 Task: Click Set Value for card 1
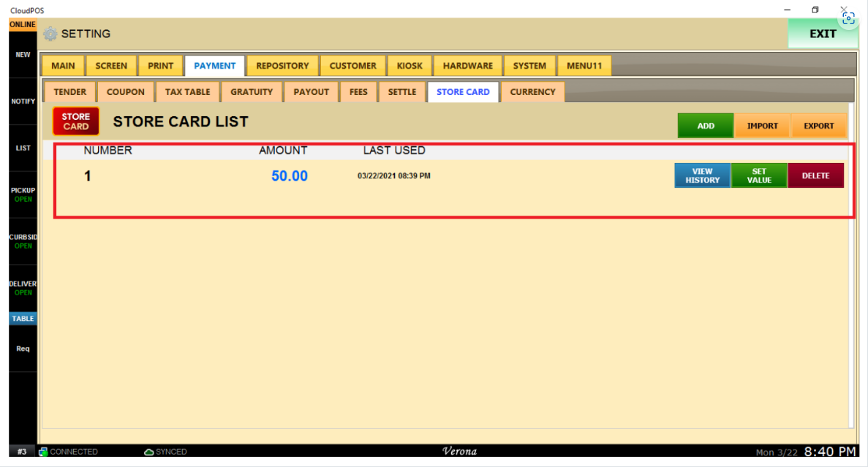[759, 175]
